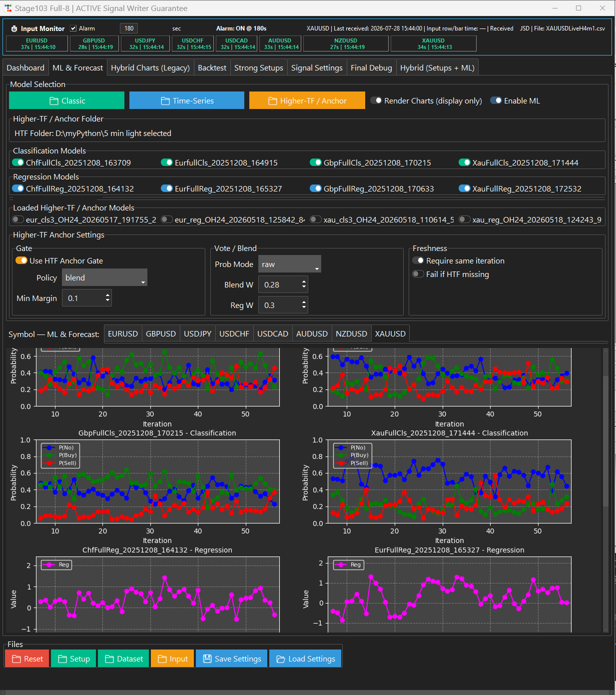
Task: Toggle Require same iteration switch
Action: pos(418,260)
